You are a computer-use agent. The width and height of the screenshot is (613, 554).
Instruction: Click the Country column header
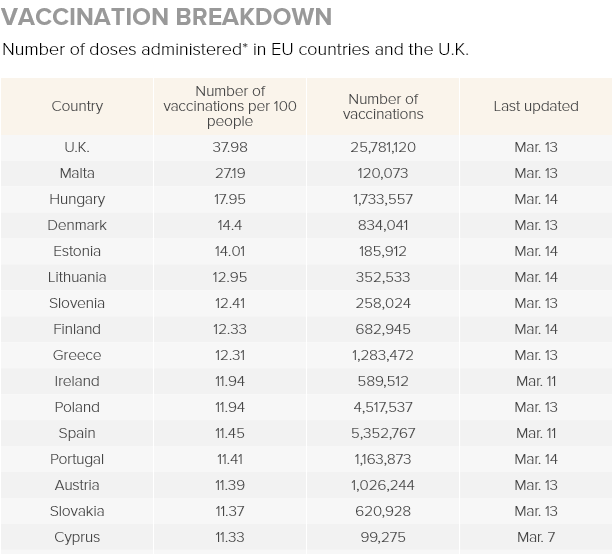[77, 106]
